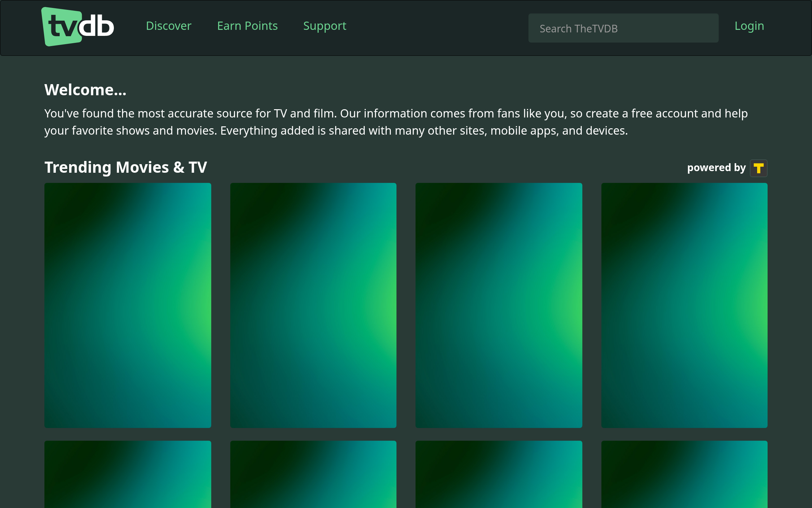Open second trending poster in top row
This screenshot has height=508, width=812.
click(x=313, y=305)
